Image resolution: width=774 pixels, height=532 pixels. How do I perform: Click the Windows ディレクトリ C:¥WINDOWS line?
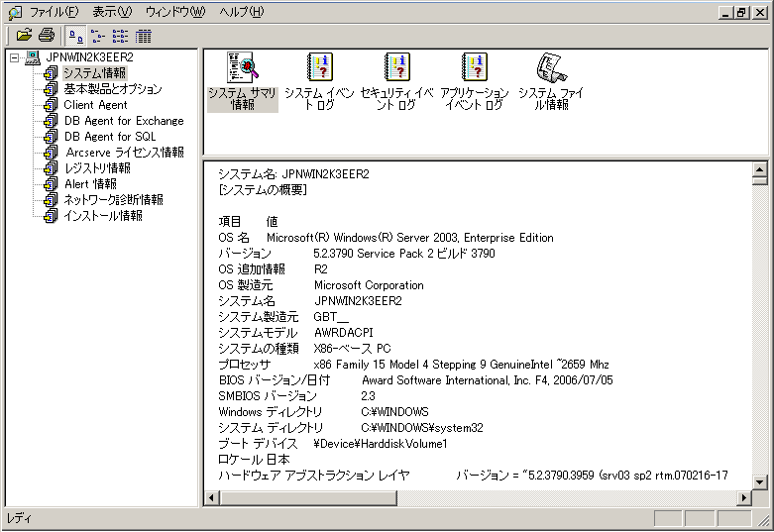(x=323, y=411)
